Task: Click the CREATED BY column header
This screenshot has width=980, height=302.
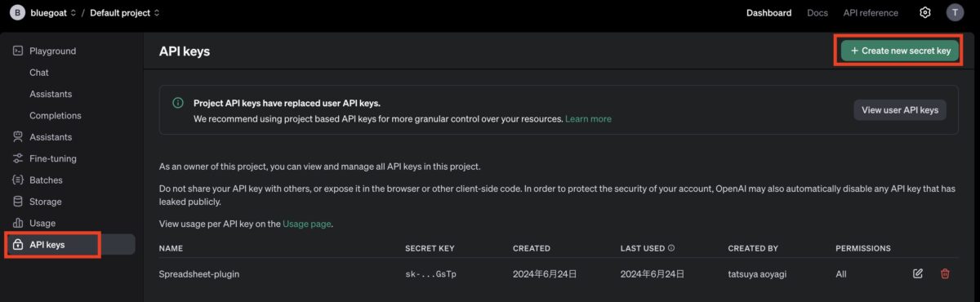Action: (753, 248)
